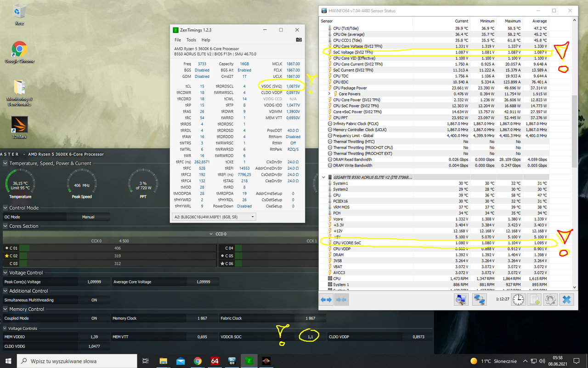The width and height of the screenshot is (588, 368).
Task: Toggle Coupled Mode ON value
Action: click(x=94, y=318)
